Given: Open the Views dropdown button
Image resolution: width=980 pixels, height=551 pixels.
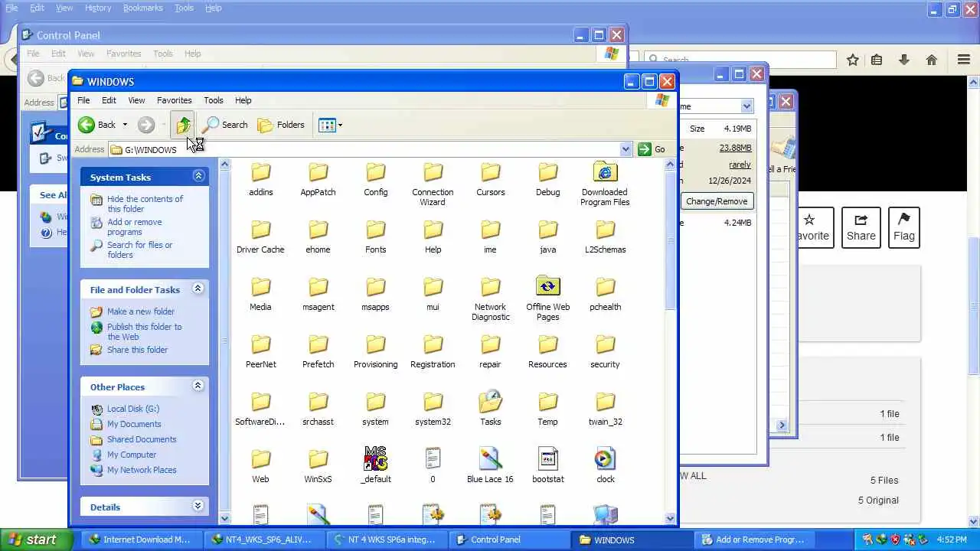Looking at the screenshot, I should (330, 125).
